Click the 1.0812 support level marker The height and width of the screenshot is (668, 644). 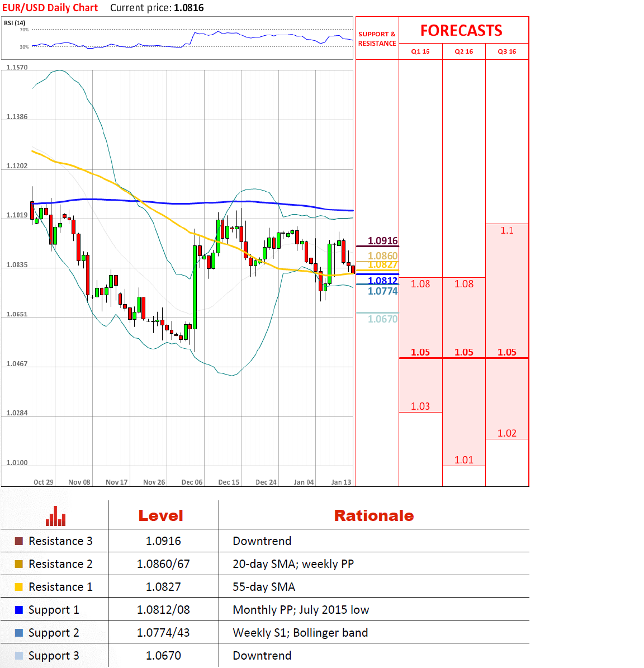coord(382,280)
